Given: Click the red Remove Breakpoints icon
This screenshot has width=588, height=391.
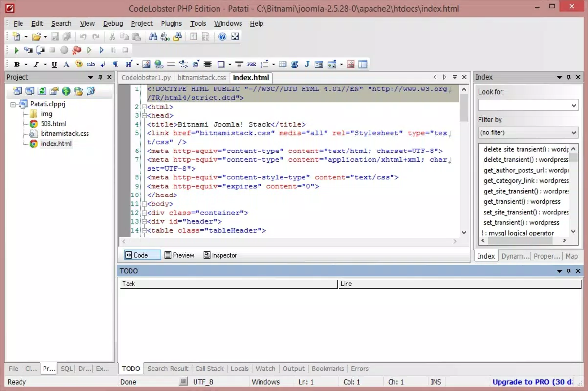Looking at the screenshot, I should coord(77,50).
